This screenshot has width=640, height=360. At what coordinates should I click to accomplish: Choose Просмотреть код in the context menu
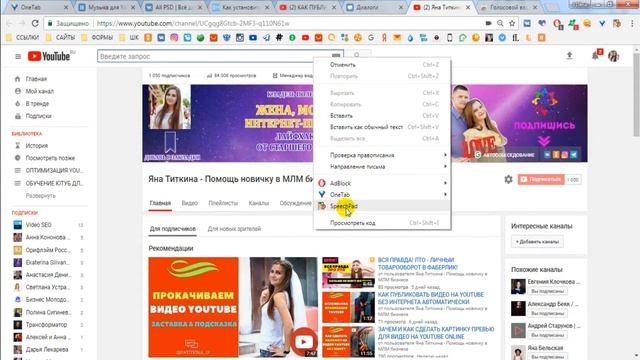(382, 223)
